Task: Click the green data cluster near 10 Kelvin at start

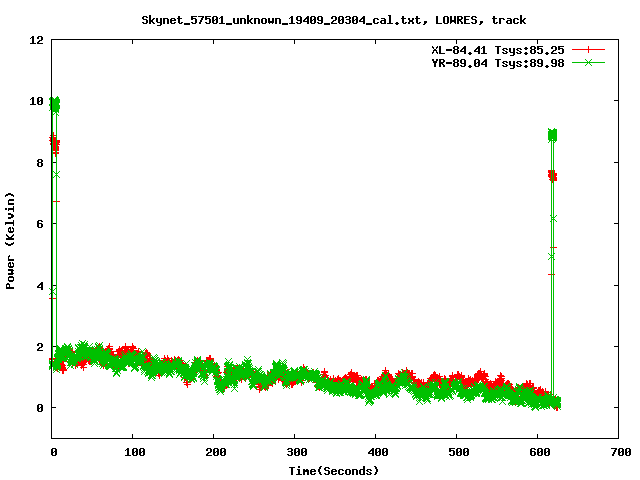Action: click(54, 104)
